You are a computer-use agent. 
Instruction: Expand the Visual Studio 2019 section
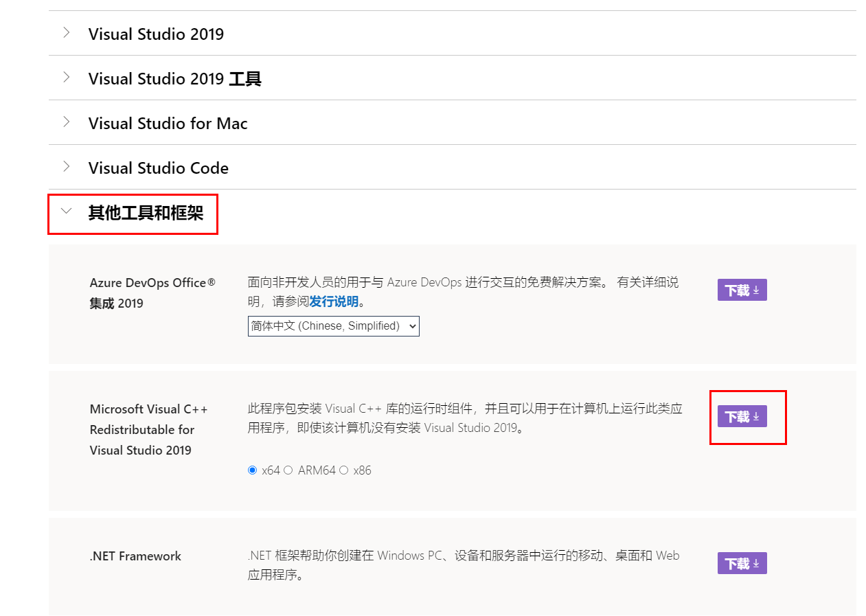[x=452, y=33]
